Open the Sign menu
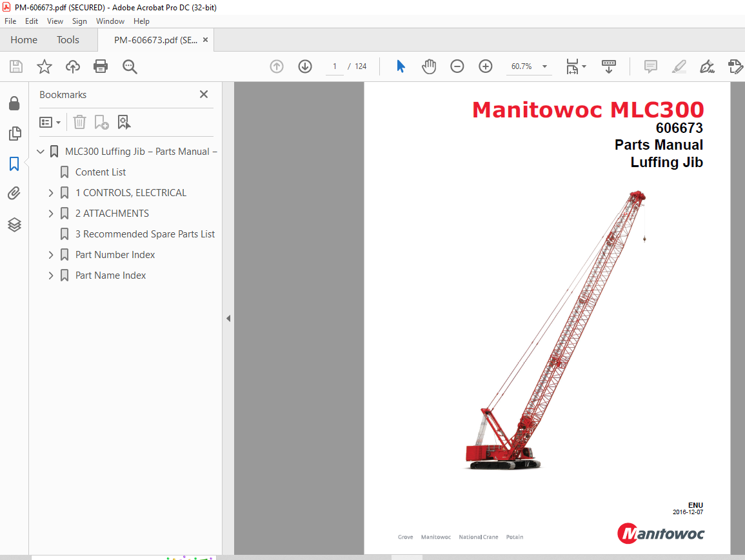This screenshot has height=560, width=745. click(x=79, y=21)
